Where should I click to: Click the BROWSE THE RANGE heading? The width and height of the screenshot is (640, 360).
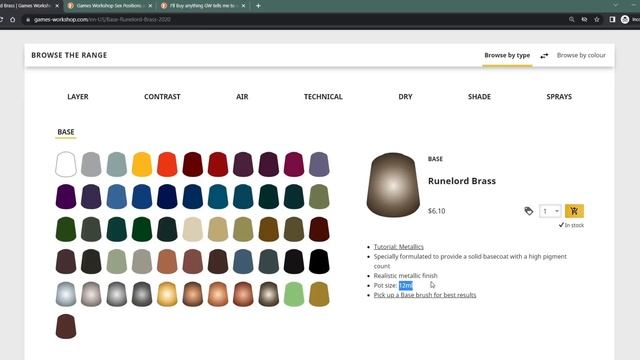click(69, 55)
